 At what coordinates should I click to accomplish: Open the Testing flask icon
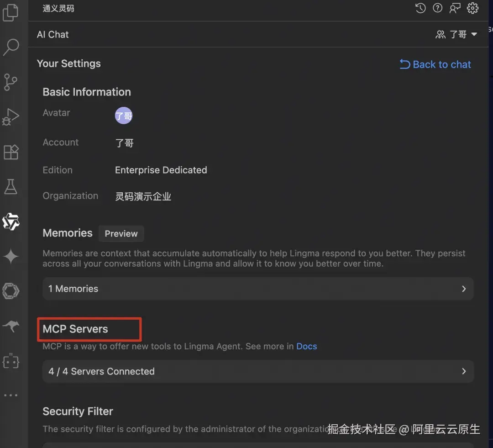point(10,187)
